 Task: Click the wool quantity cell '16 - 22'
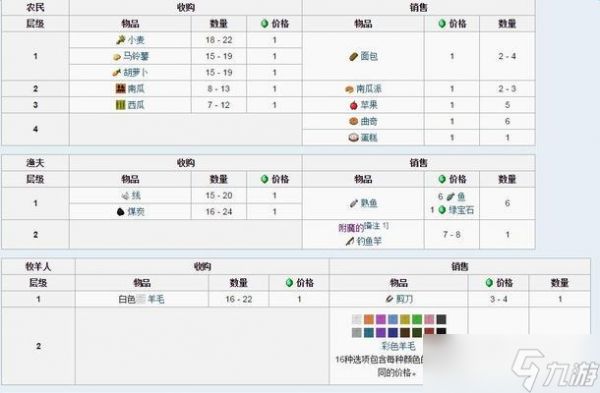click(239, 299)
